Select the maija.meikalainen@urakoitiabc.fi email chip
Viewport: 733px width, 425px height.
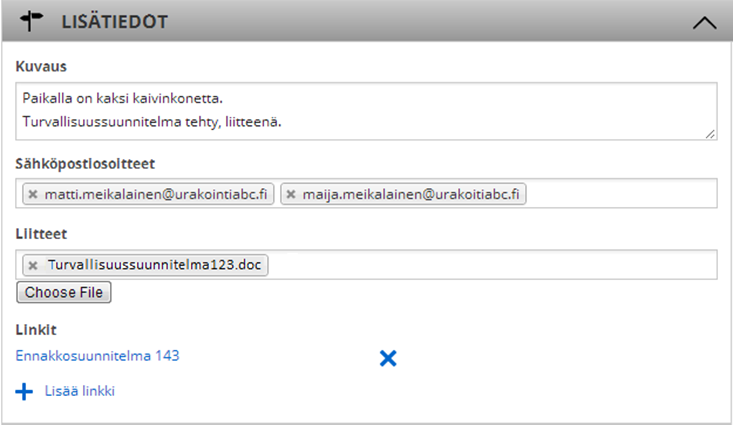point(403,194)
